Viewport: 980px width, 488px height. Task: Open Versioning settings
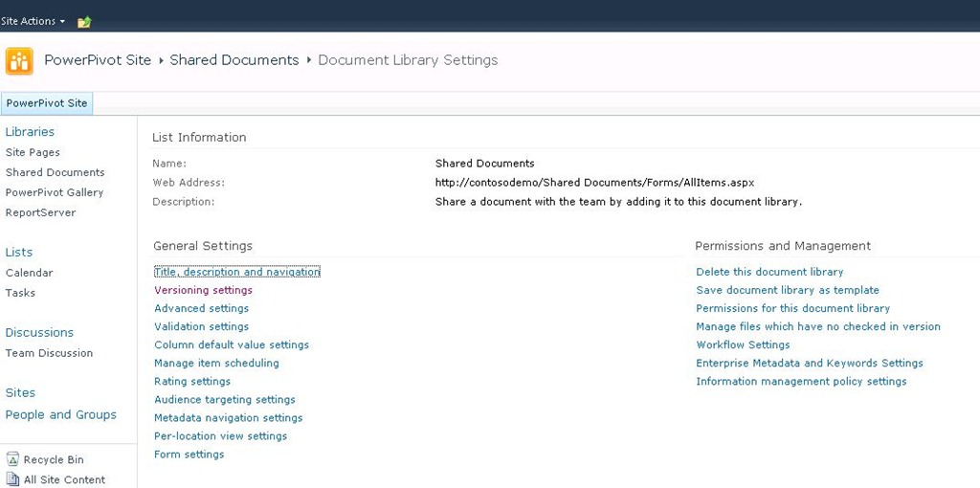pyautogui.click(x=203, y=290)
